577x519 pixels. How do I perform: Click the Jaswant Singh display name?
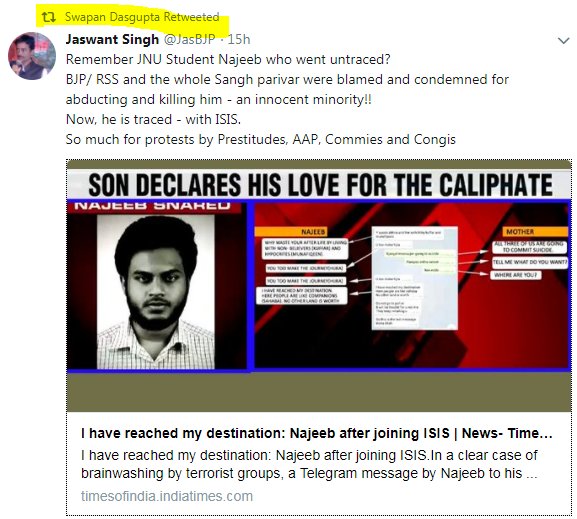click(x=112, y=39)
